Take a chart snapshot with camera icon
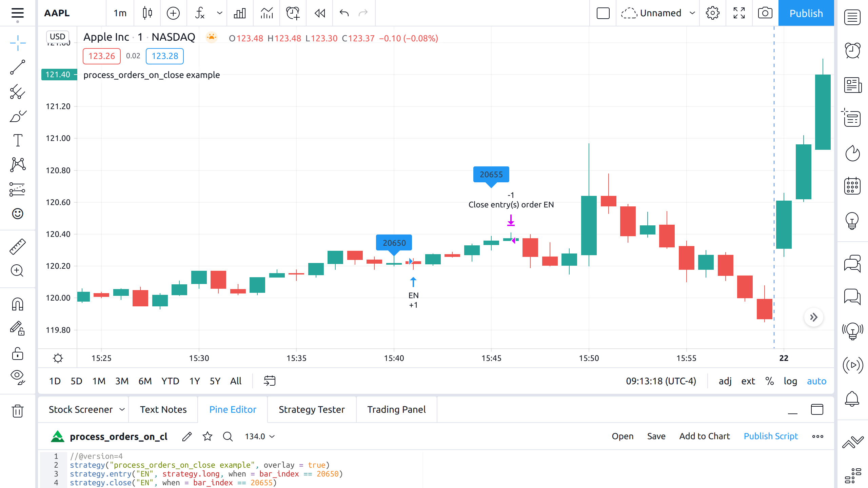The width and height of the screenshot is (868, 488). coord(765,13)
